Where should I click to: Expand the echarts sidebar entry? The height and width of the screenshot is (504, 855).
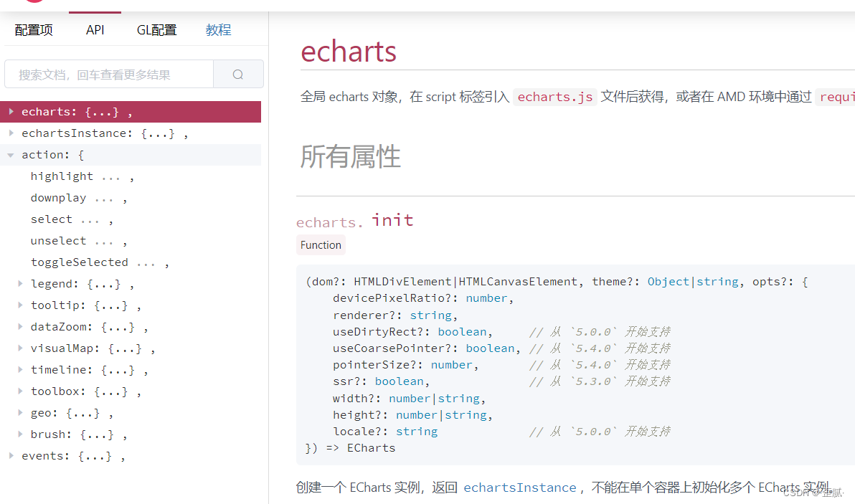tap(11, 111)
